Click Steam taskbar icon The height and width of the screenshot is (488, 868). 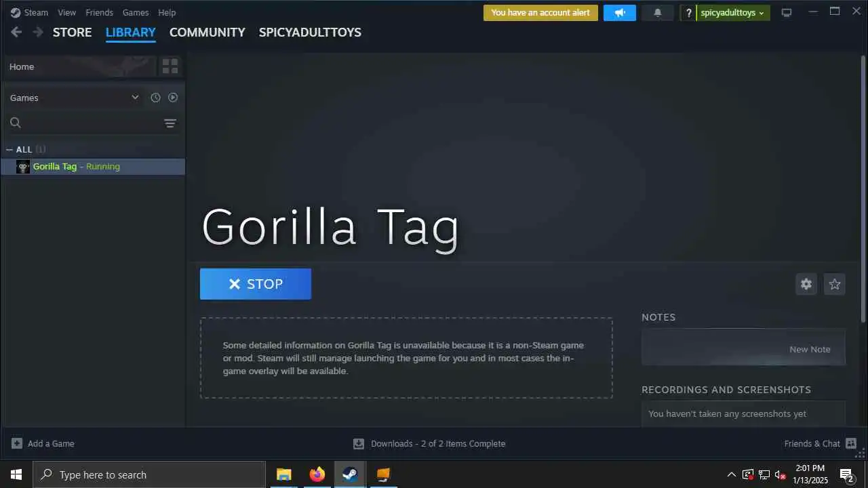click(x=350, y=474)
